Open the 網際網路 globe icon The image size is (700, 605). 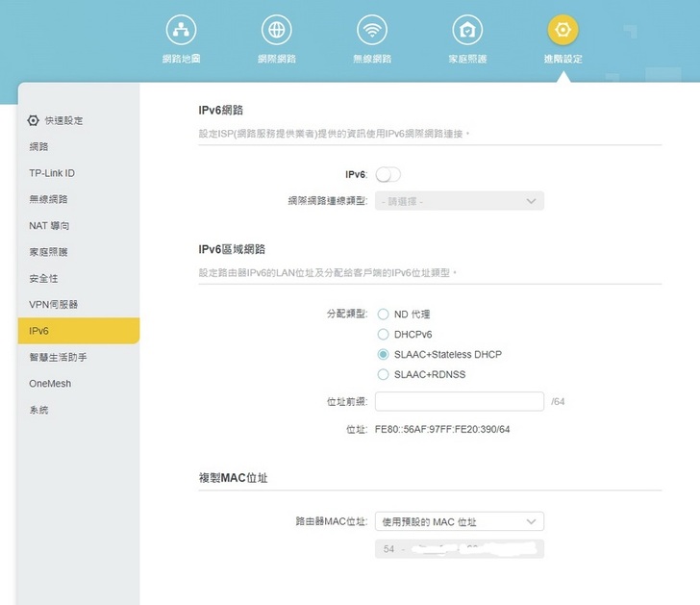coord(276,31)
